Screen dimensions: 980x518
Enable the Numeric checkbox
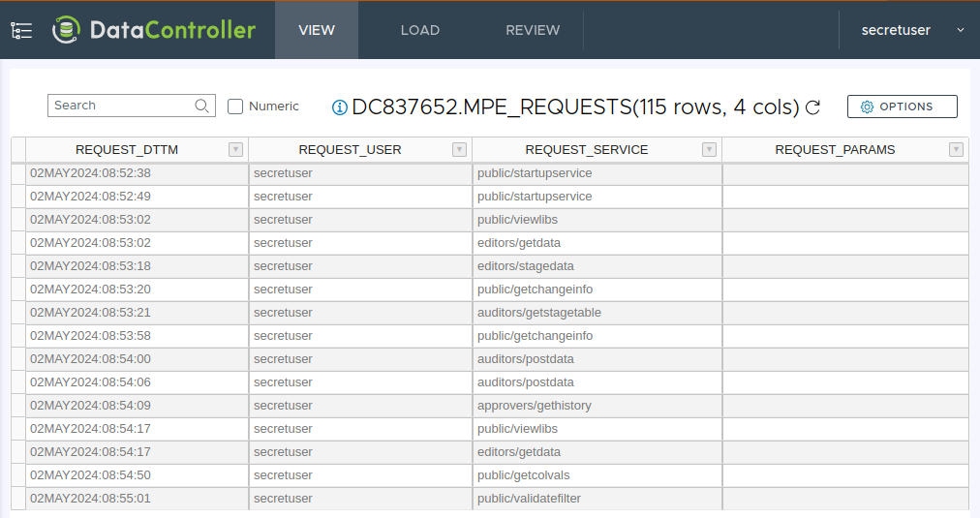pyautogui.click(x=235, y=107)
